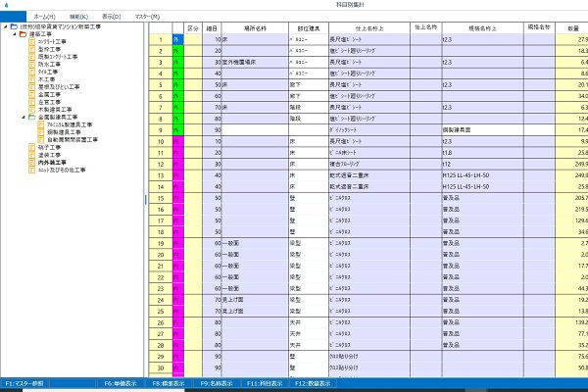
Task: Click the 規格名称上 column header
Action: pyautogui.click(x=482, y=28)
